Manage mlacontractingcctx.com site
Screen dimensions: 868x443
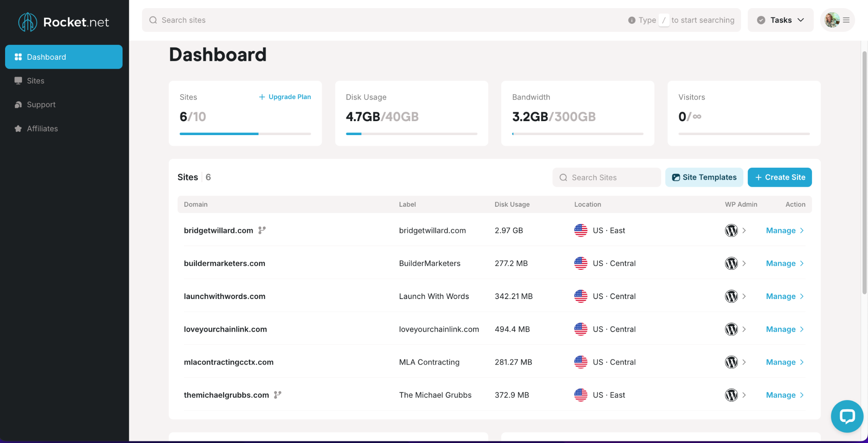coord(785,362)
